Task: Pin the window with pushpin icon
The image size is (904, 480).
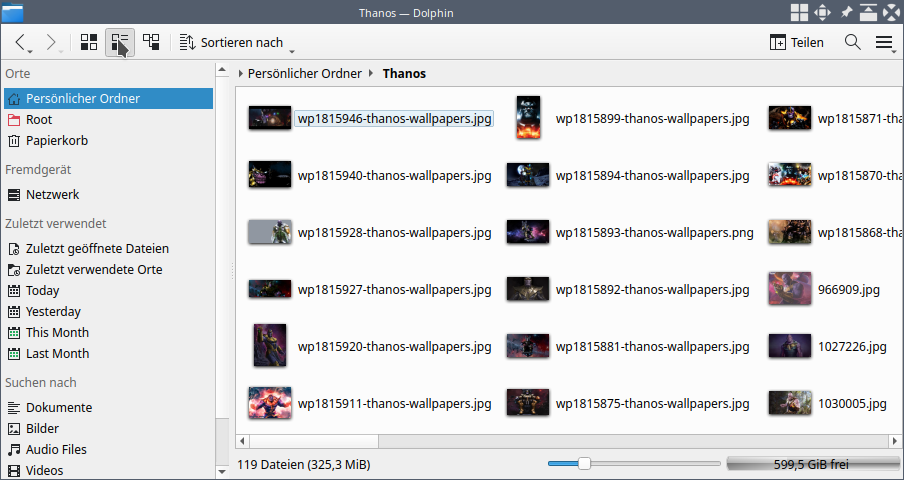Action: (846, 12)
